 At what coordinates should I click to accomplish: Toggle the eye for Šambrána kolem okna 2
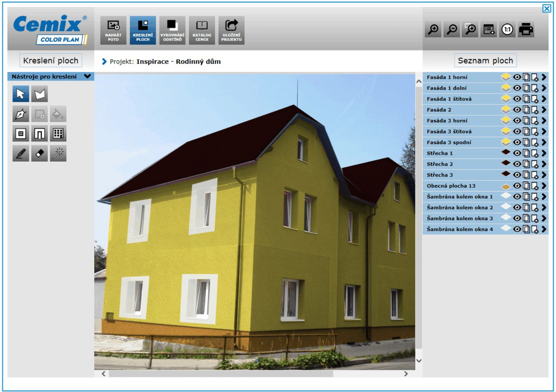click(x=517, y=208)
